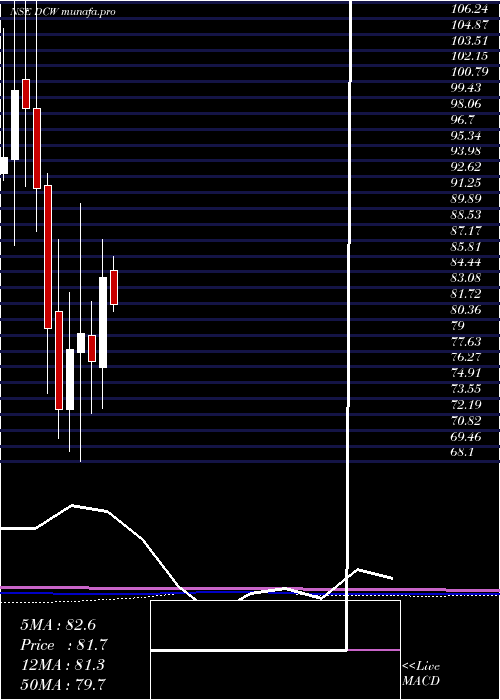Select the 102.15 price axis label
Screen dimensions: 500x700
(x=470, y=57)
